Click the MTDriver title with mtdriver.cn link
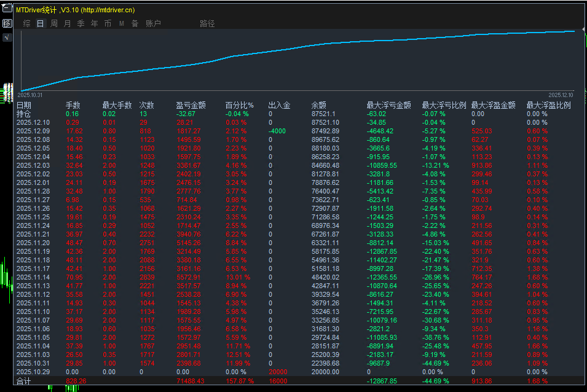 point(76,10)
